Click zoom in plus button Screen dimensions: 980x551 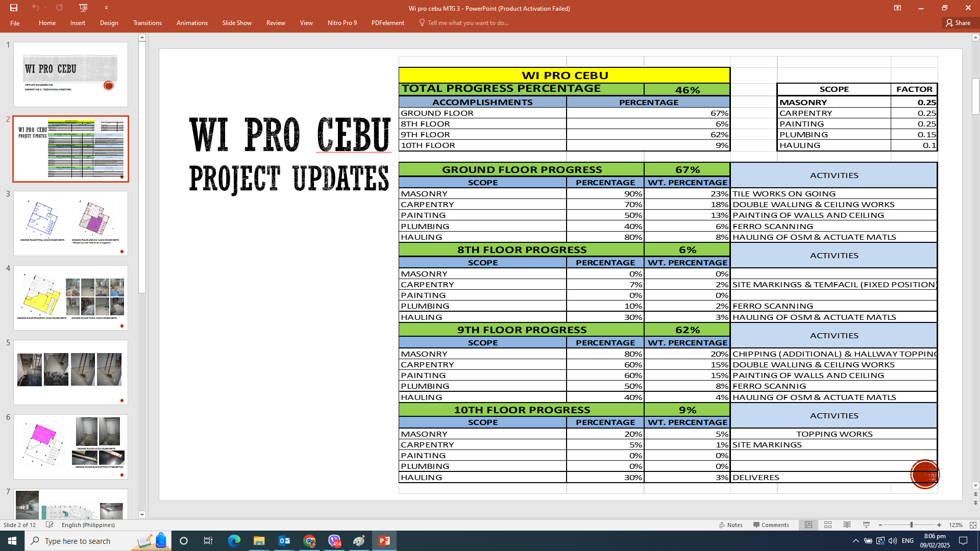(x=939, y=525)
